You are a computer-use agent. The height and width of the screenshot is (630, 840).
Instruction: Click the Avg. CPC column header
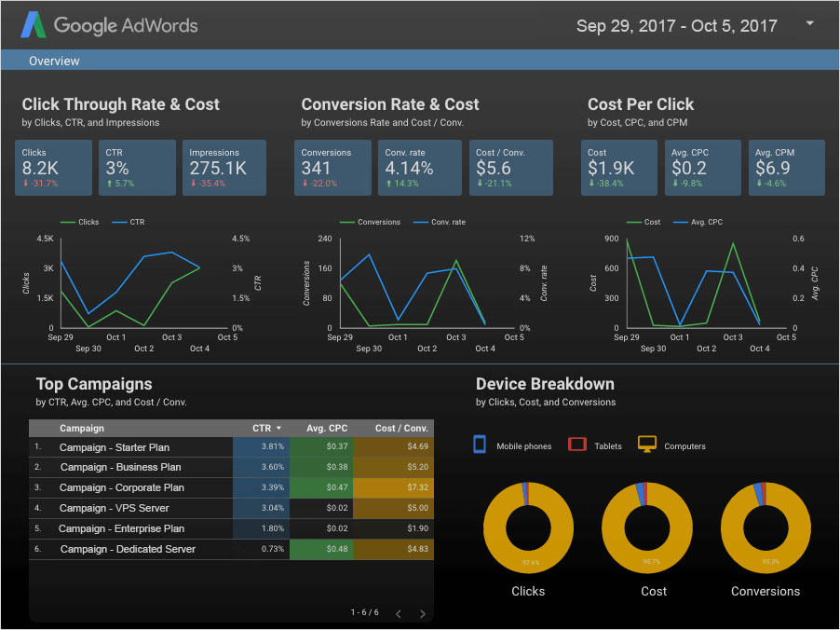pos(327,428)
